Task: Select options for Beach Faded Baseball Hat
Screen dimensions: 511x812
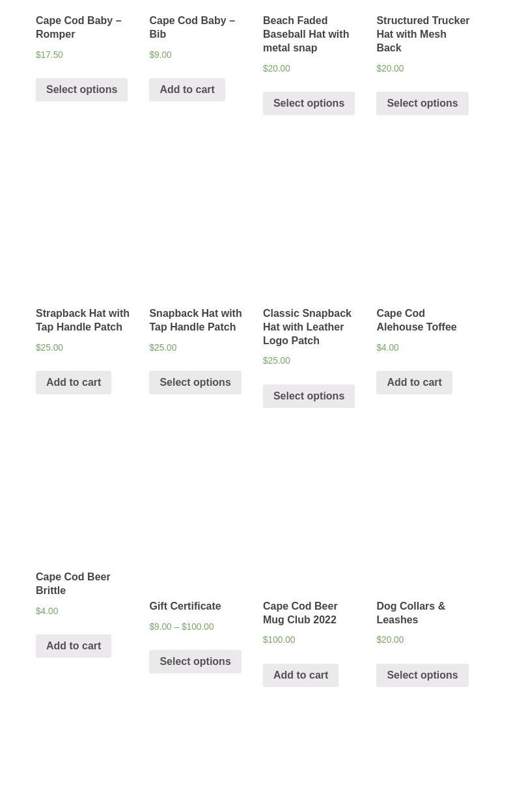Action: click(309, 103)
